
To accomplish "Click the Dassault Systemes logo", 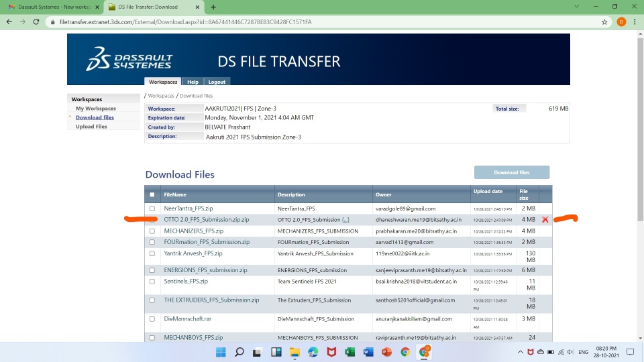I will (129, 59).
